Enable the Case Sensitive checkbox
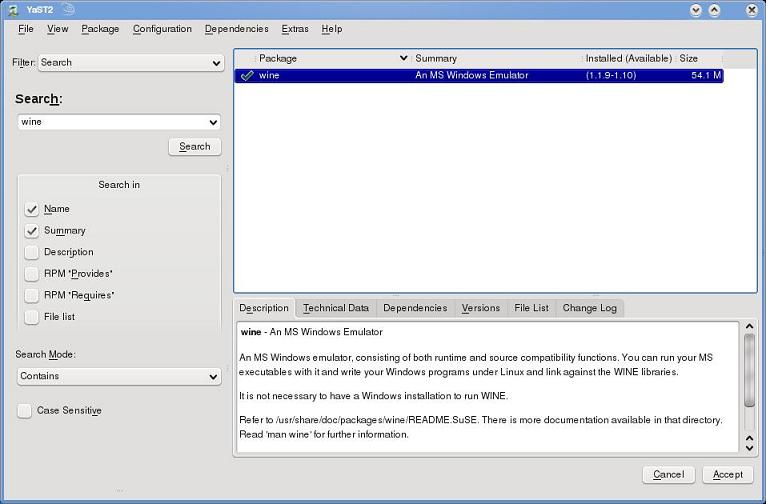Screen dimensions: 766x504 [x=24, y=411]
